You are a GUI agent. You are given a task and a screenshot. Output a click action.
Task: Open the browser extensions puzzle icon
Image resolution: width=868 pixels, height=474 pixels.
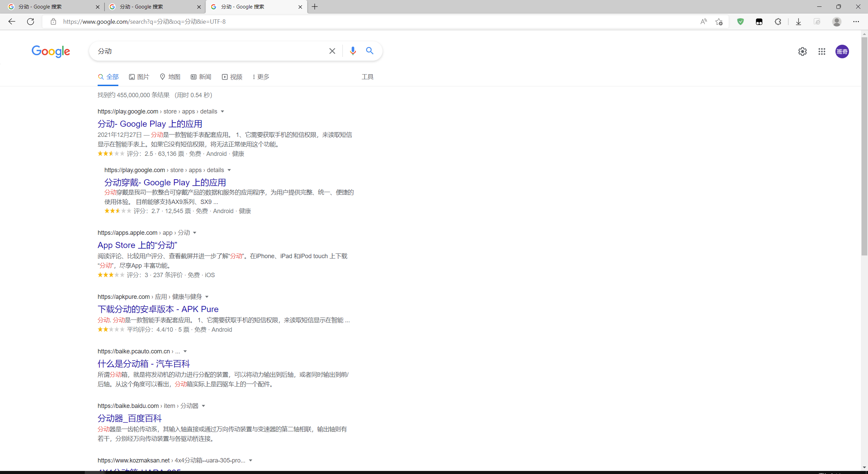point(778,22)
